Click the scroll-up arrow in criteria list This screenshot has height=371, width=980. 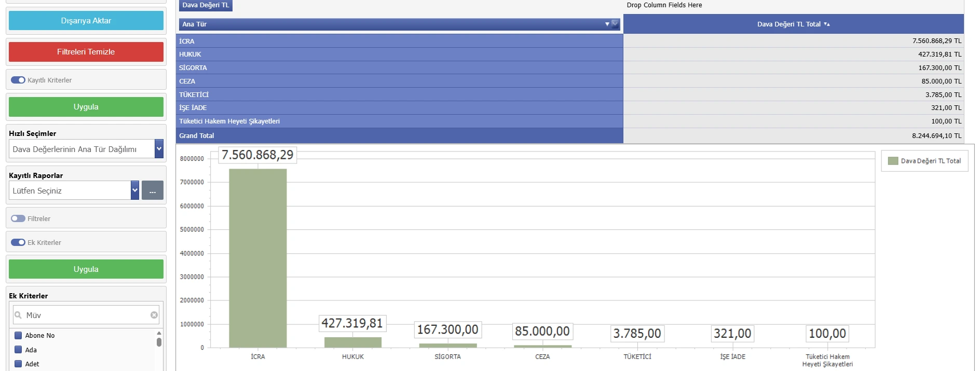point(159,333)
